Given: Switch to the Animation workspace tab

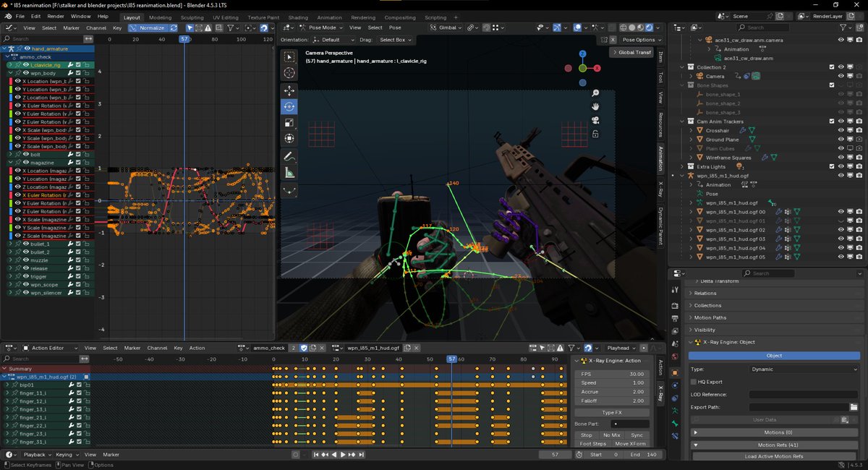Looking at the screenshot, I should coord(329,17).
